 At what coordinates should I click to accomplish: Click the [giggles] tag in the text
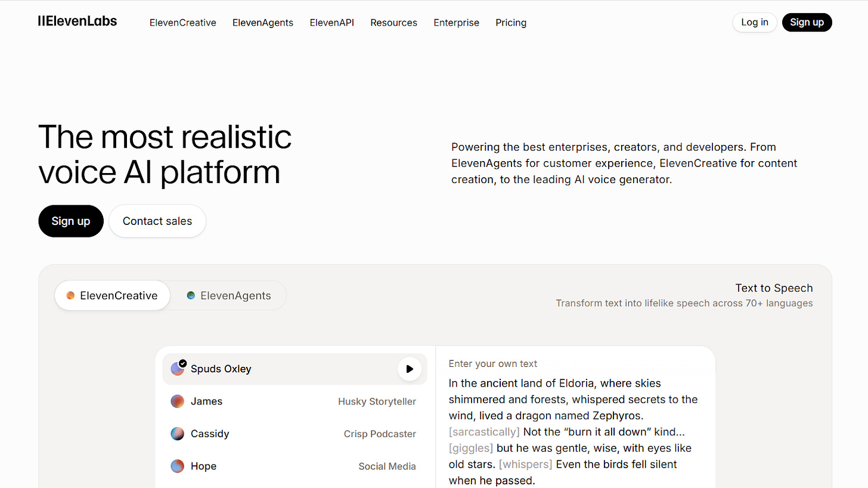[x=470, y=447]
